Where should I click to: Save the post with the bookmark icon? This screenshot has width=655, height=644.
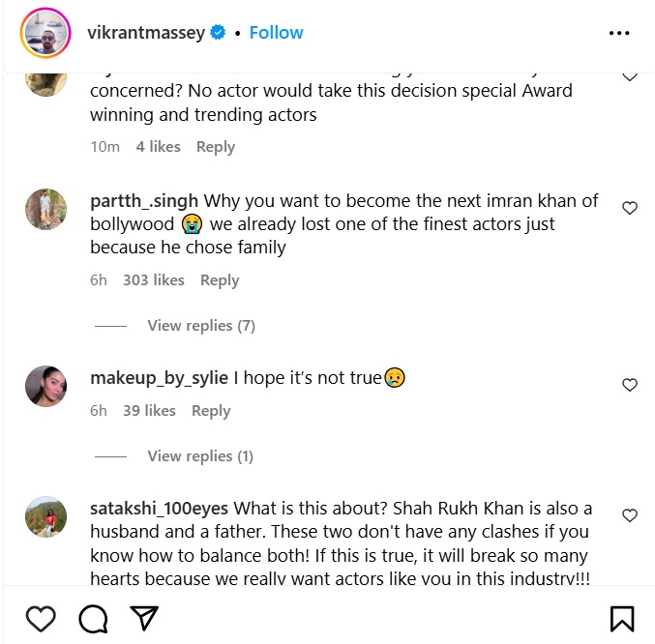tap(621, 618)
